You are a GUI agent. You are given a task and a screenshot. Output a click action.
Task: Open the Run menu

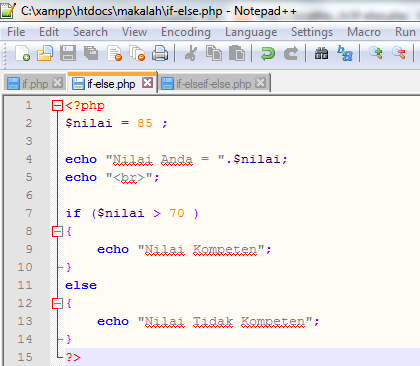pos(405,32)
